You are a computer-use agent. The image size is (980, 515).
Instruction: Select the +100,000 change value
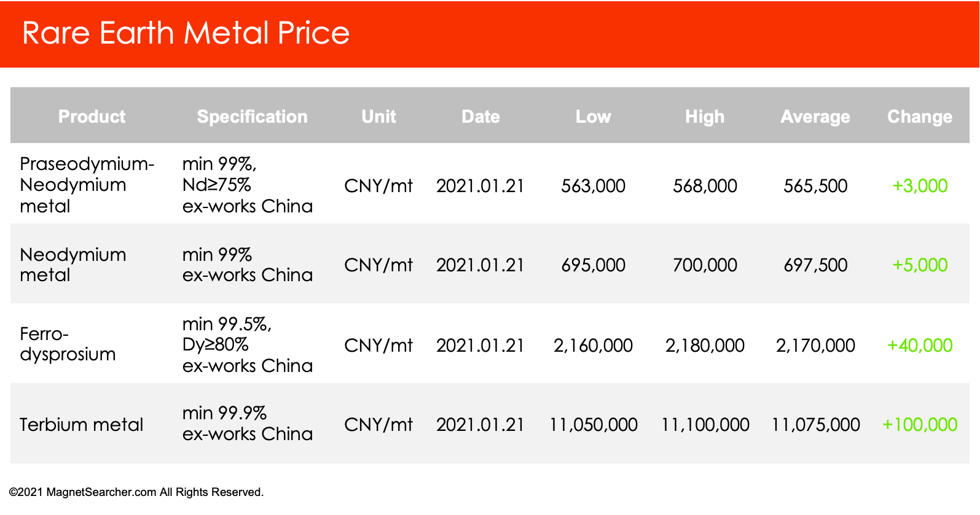pos(920,424)
